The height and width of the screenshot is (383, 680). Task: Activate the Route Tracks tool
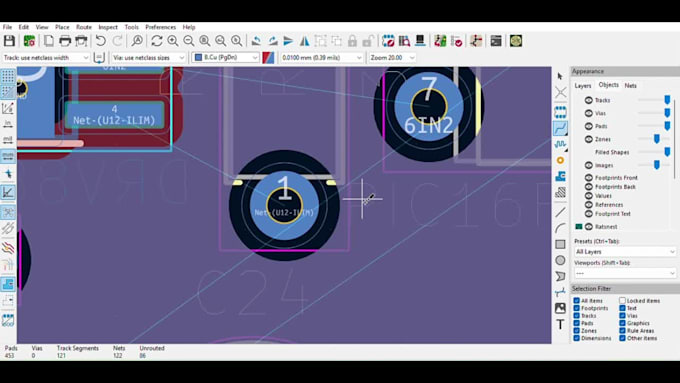[x=560, y=128]
